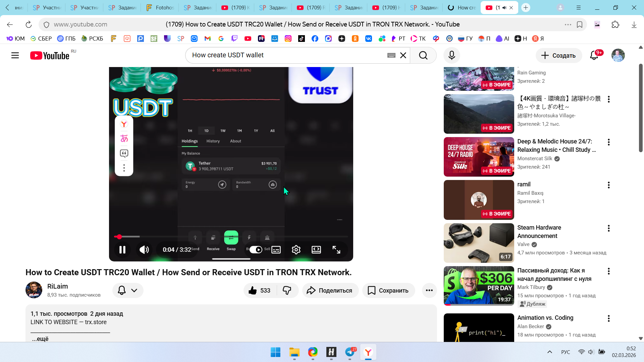Mute the video volume speaker icon

[x=144, y=250]
